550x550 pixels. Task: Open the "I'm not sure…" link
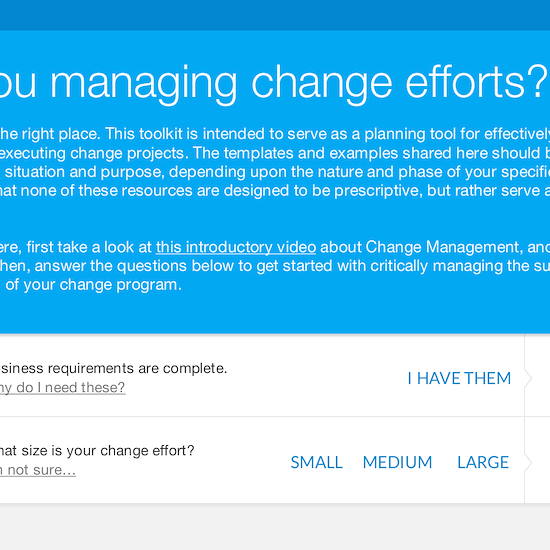(38, 470)
